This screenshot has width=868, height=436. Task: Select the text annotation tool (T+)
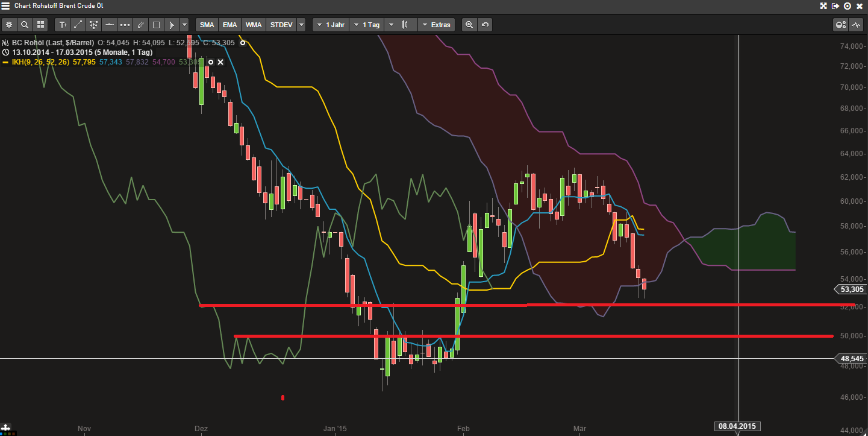pyautogui.click(x=63, y=25)
